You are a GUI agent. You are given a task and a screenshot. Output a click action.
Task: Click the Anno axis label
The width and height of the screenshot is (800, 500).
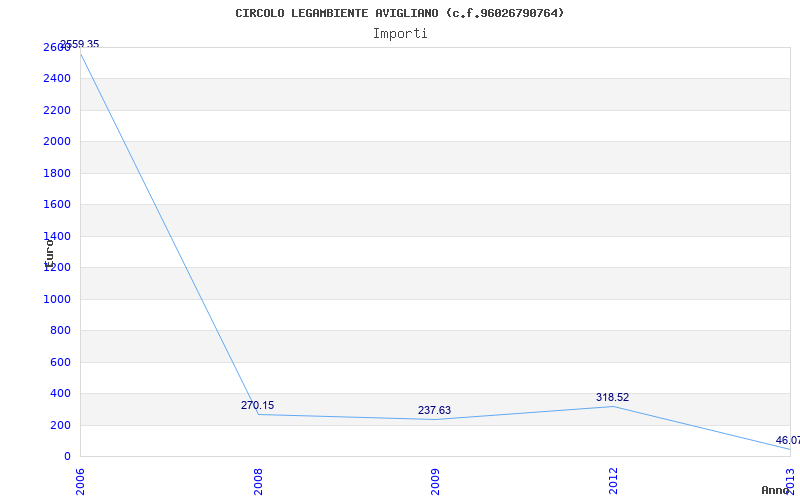775,490
